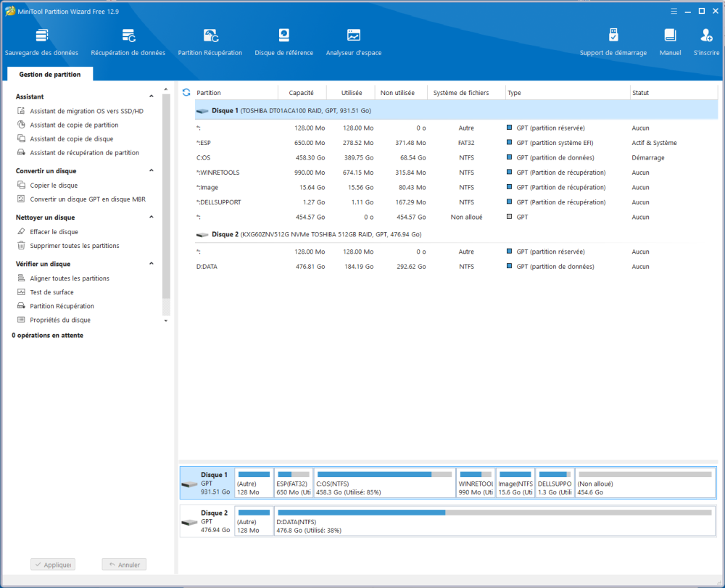Screen dimensions: 725x588
Task: Launch Analyseur d'espace tool
Action: pyautogui.click(x=353, y=42)
